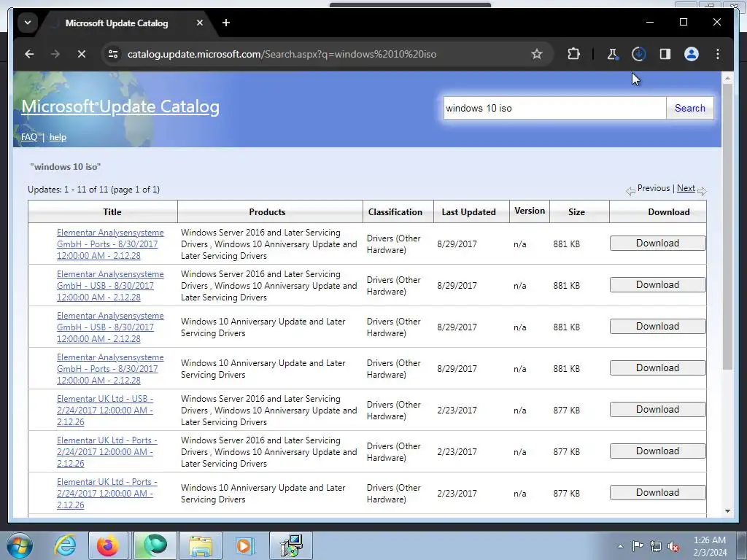Open Elementar UK Ltd USB 2.12.26 link

(105, 411)
